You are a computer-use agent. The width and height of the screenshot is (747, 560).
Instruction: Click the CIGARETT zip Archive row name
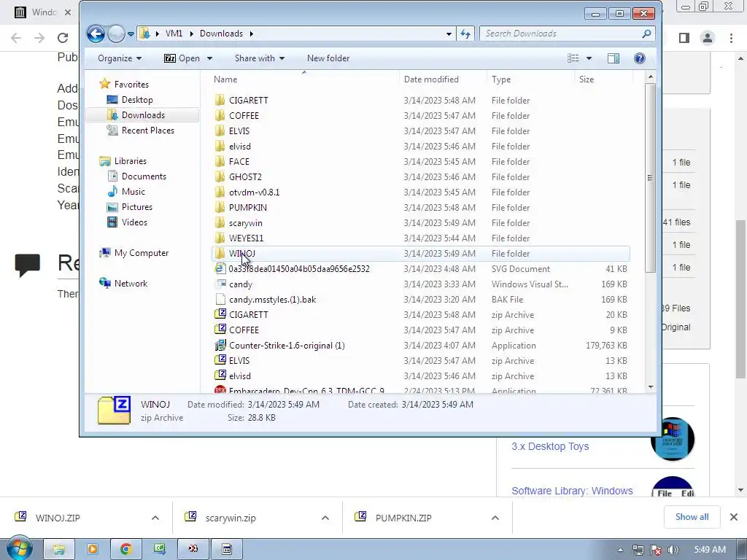[x=249, y=315]
